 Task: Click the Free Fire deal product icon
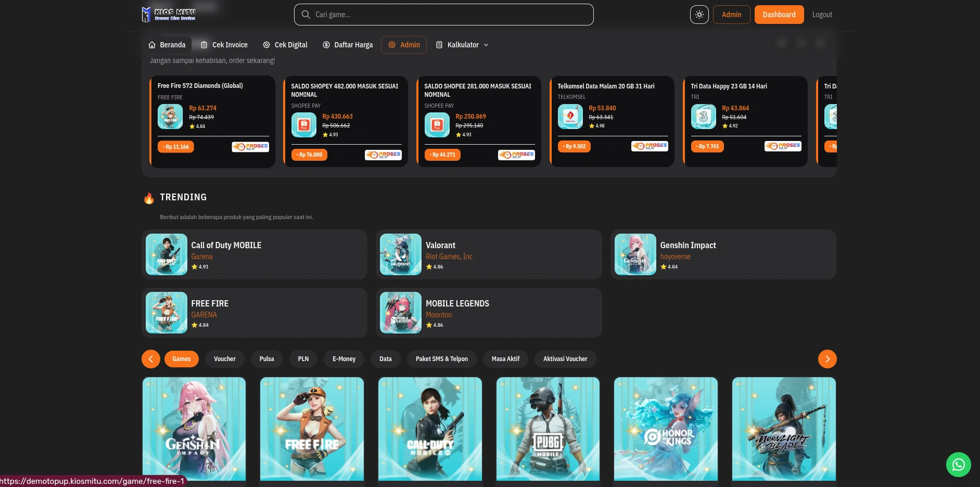tap(170, 117)
